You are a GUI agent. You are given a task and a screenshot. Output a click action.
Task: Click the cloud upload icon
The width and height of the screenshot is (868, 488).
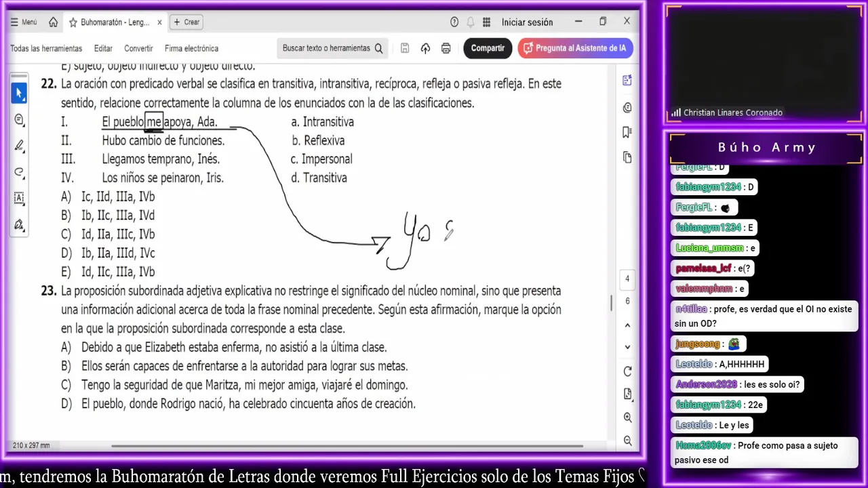[425, 48]
